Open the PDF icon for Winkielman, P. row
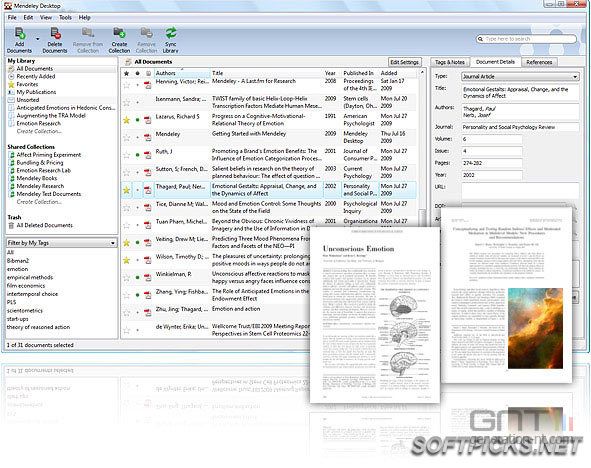 tap(148, 278)
